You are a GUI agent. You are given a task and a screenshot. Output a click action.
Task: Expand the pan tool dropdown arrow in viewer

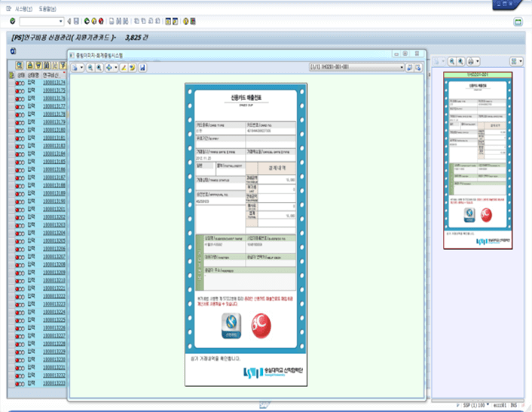(115, 68)
